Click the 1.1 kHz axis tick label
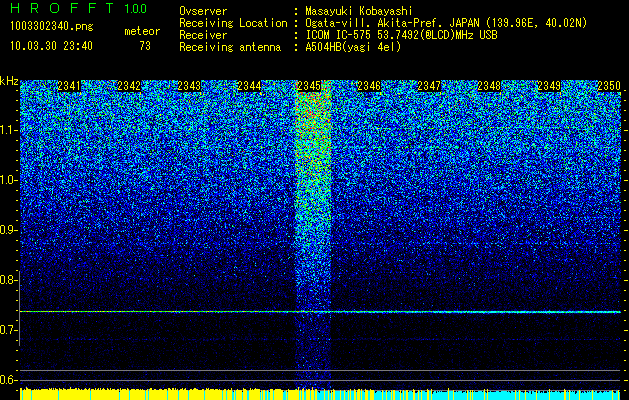The height and width of the screenshot is (400, 629). 8,130
